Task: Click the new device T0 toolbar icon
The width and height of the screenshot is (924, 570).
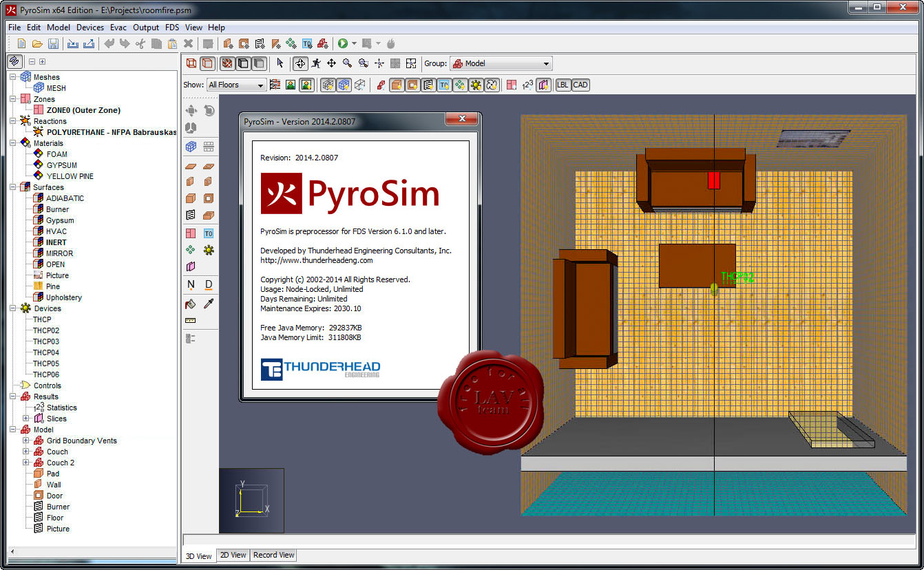Action: [x=307, y=43]
